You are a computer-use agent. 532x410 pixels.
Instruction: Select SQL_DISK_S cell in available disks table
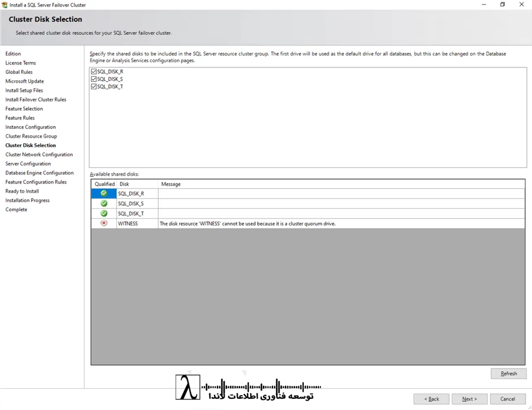click(x=137, y=204)
